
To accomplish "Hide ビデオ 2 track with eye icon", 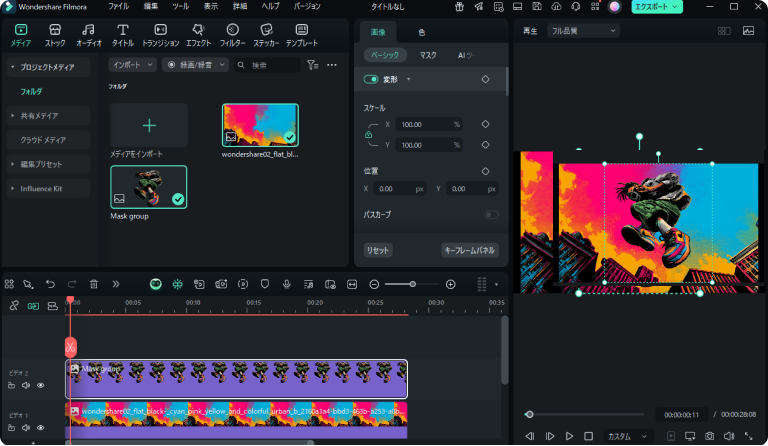I will pyautogui.click(x=41, y=385).
